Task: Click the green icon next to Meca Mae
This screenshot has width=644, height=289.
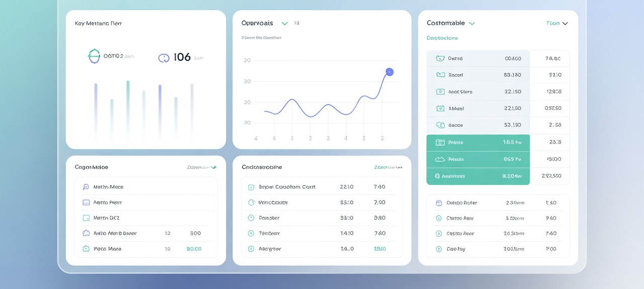Action: click(x=86, y=249)
